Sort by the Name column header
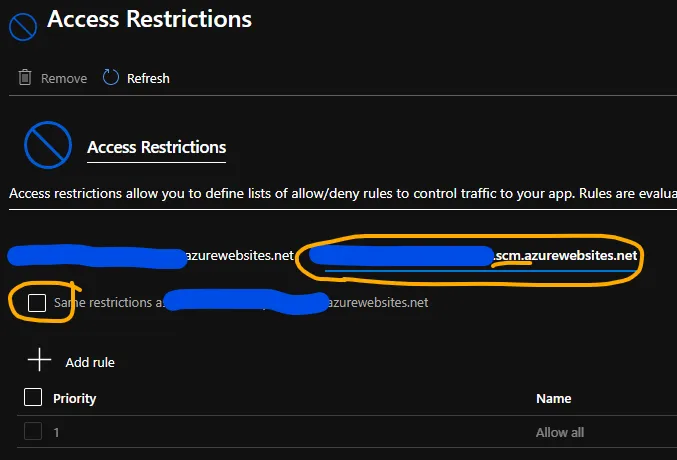The height and width of the screenshot is (460, 677). [553, 398]
